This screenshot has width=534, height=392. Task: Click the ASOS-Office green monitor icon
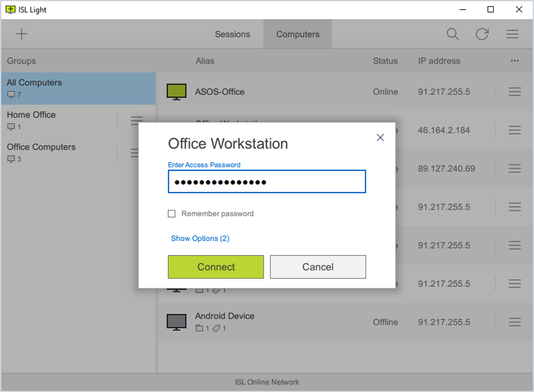tap(176, 92)
